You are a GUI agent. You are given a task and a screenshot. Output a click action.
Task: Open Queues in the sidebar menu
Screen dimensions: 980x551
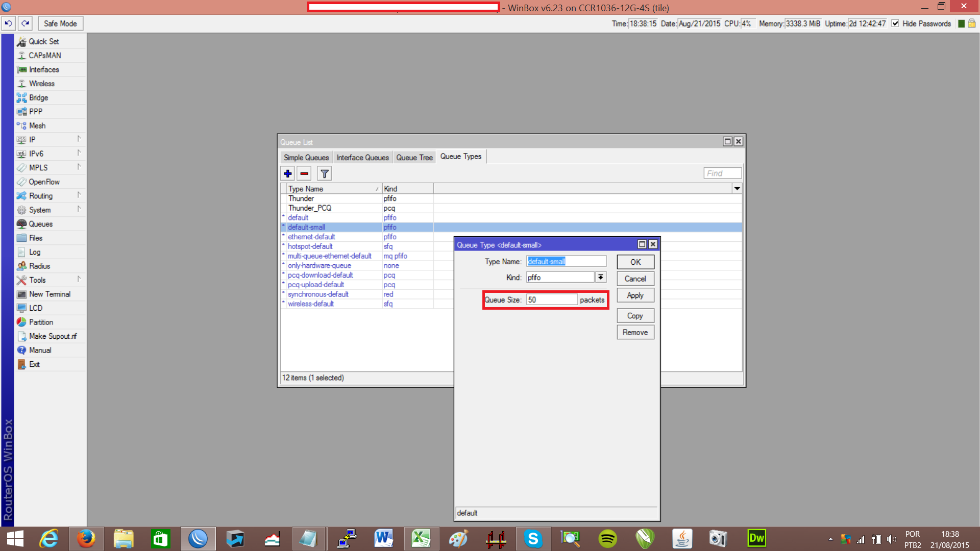tap(40, 224)
